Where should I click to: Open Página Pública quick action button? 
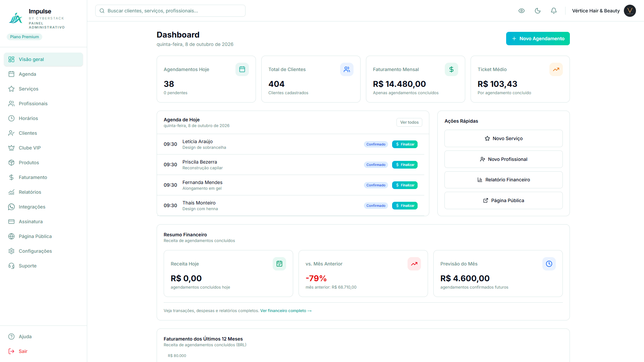pos(503,200)
